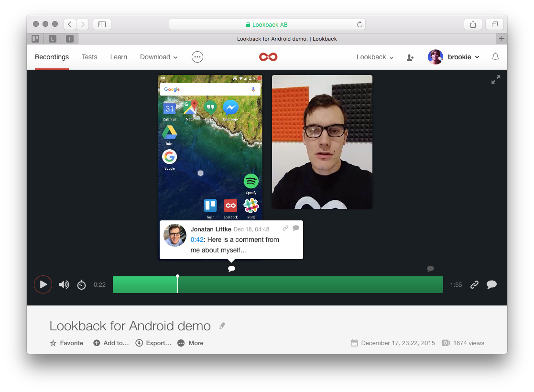This screenshot has width=534, height=392.
Task: Toggle Favorite for this recording
Action: point(66,343)
